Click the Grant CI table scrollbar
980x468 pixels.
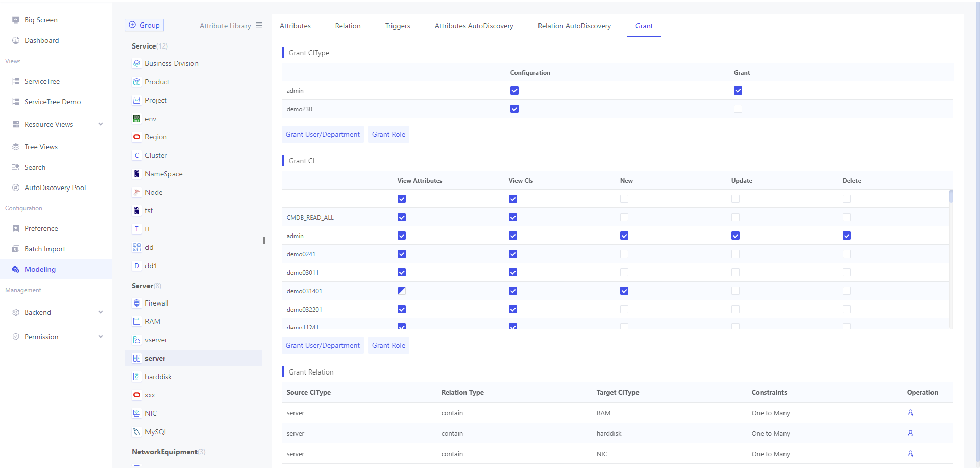tap(951, 196)
